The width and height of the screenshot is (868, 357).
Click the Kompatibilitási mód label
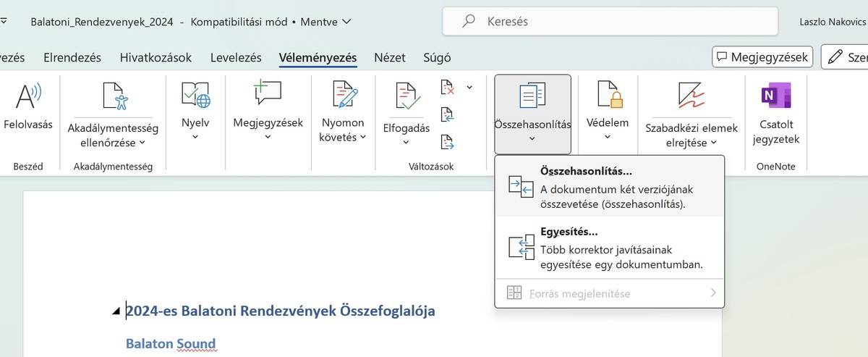(x=237, y=22)
